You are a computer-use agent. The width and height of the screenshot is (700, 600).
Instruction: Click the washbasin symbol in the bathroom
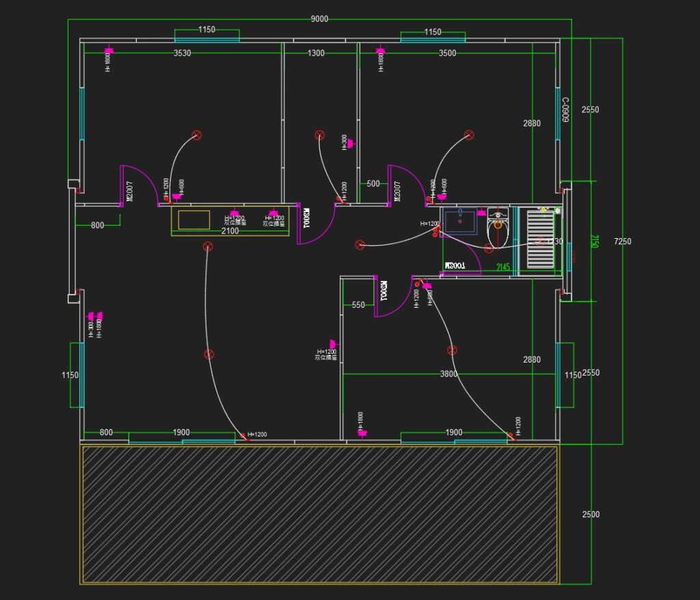[x=460, y=222]
